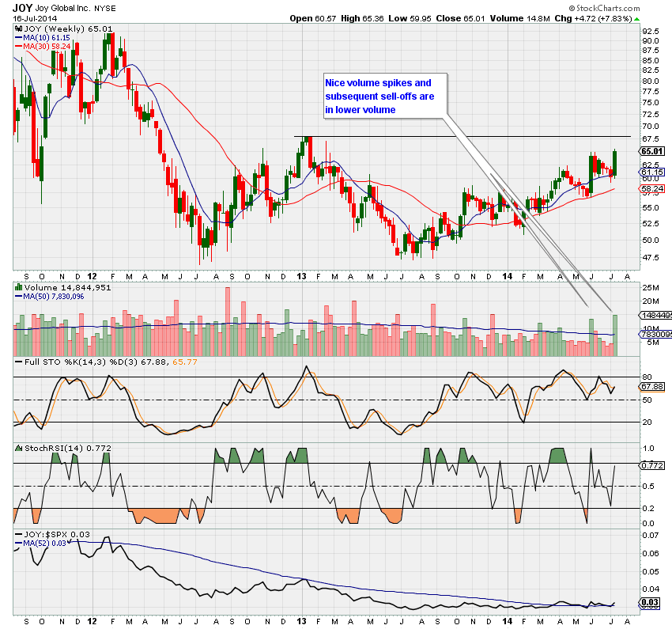Click the Volume 14,844,951 panel label
Viewport: 672px width, 629px height.
pyautogui.click(x=67, y=287)
